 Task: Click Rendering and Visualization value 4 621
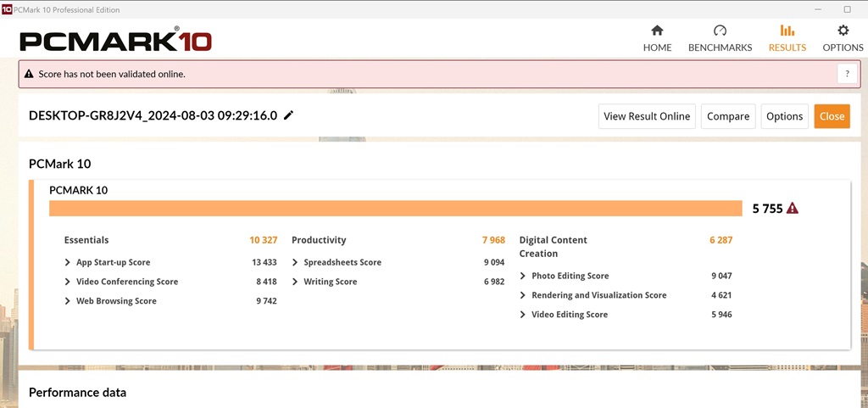(721, 295)
